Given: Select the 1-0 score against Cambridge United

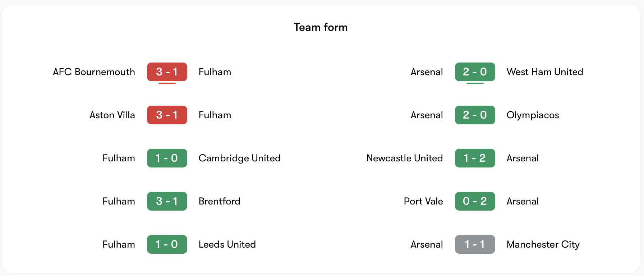Looking at the screenshot, I should click(x=167, y=158).
